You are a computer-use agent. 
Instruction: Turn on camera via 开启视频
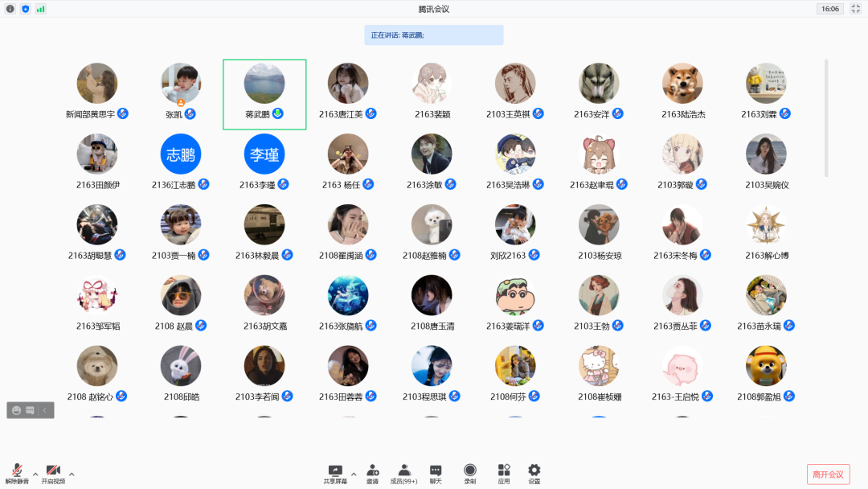(x=53, y=473)
